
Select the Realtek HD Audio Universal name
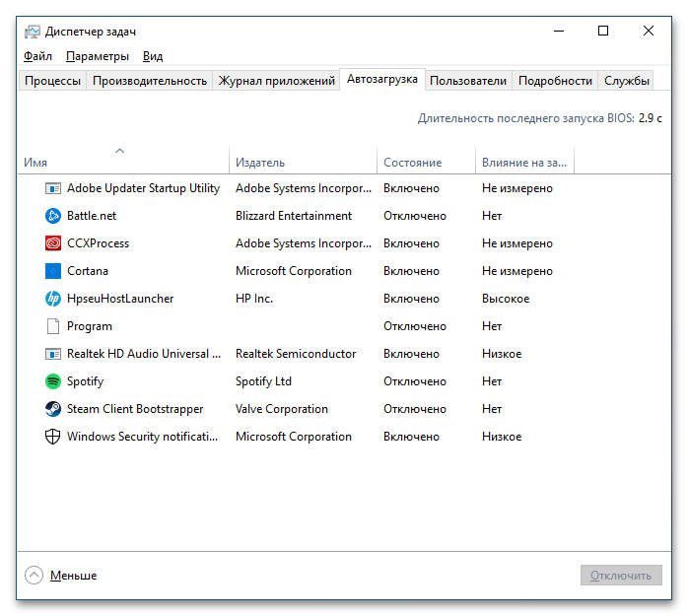pos(144,354)
